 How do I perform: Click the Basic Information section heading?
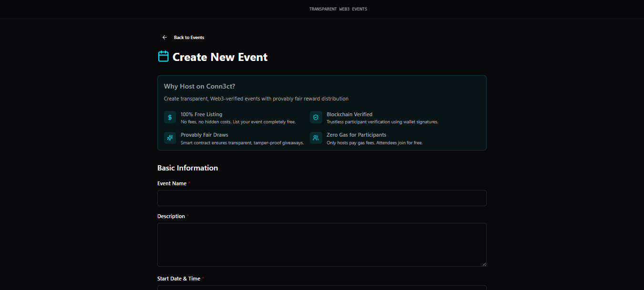(187, 168)
